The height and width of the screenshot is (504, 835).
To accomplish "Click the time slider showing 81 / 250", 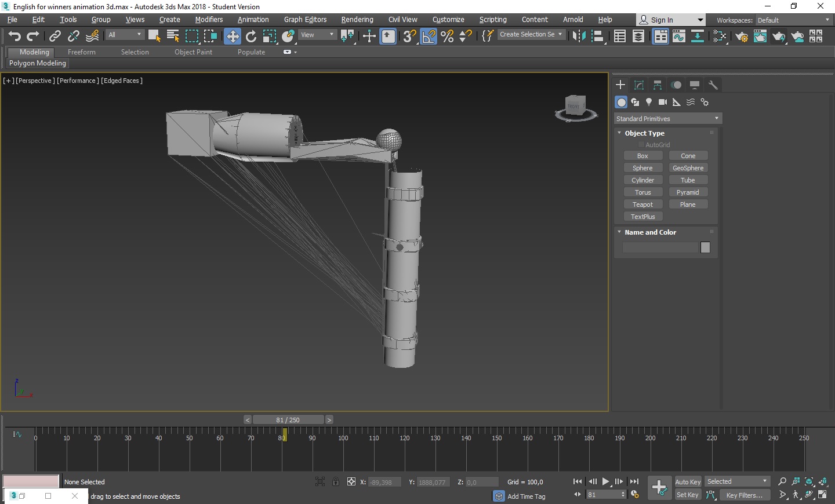I will [x=288, y=420].
